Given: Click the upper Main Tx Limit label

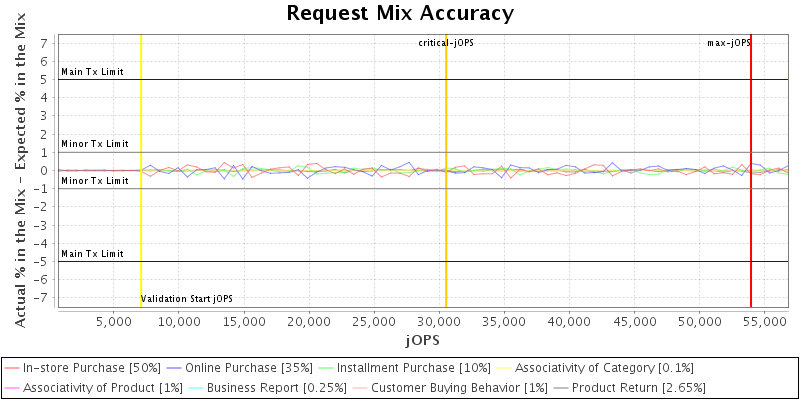Looking at the screenshot, I should click(92, 72).
